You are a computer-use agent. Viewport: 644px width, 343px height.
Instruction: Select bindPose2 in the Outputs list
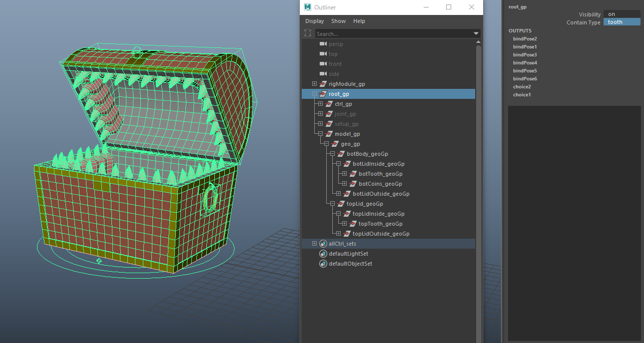[x=525, y=39]
